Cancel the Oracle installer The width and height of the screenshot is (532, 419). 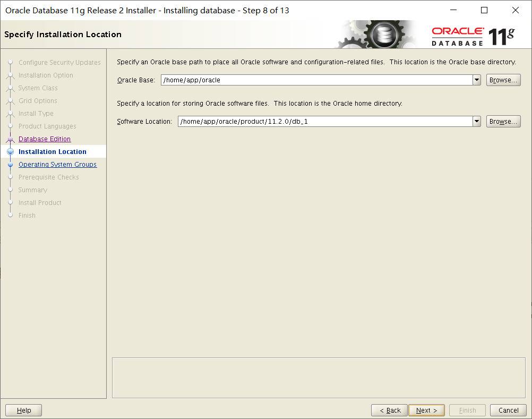coord(508,410)
